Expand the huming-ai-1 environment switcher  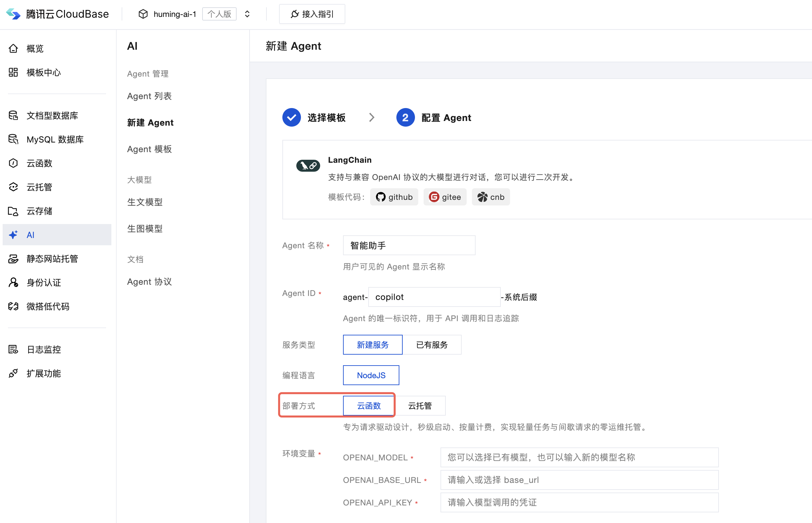[247, 14]
